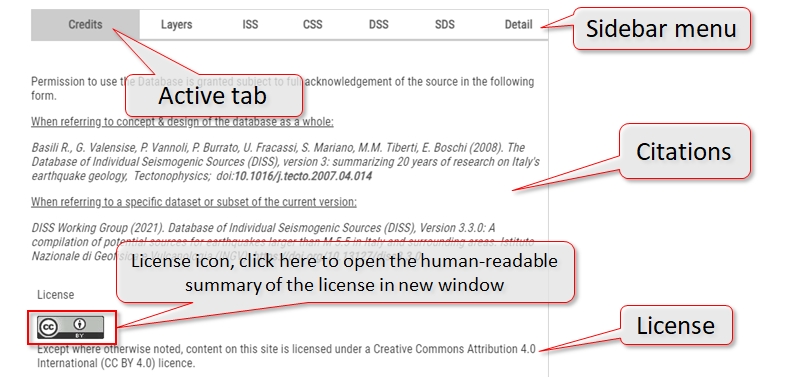Viewport: 794px width, 378px height.
Task: Select the CSS tab
Action: (312, 24)
